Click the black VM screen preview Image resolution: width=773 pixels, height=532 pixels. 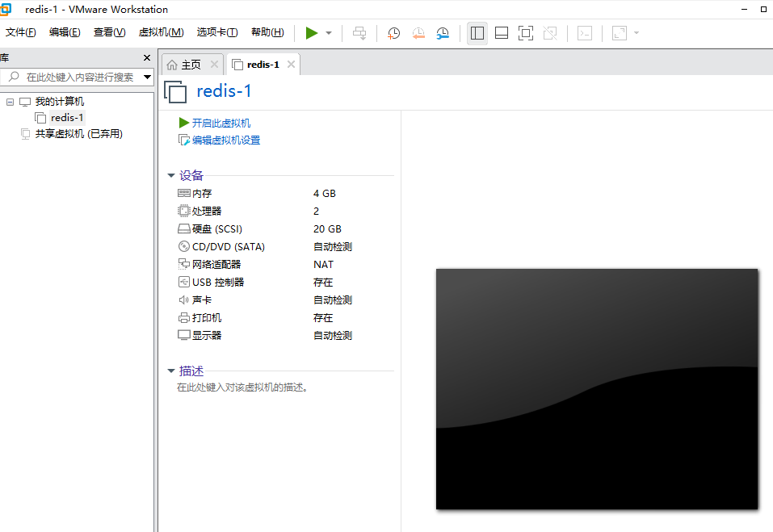click(597, 389)
